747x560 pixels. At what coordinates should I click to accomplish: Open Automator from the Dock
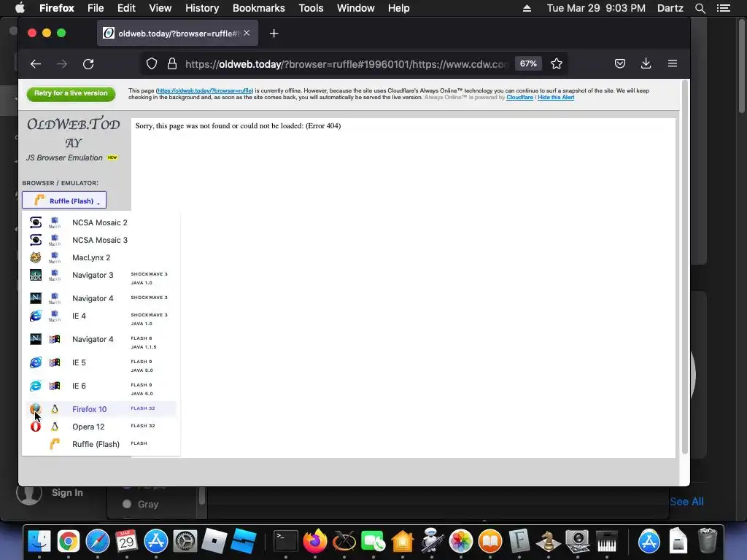pyautogui.click(x=432, y=541)
